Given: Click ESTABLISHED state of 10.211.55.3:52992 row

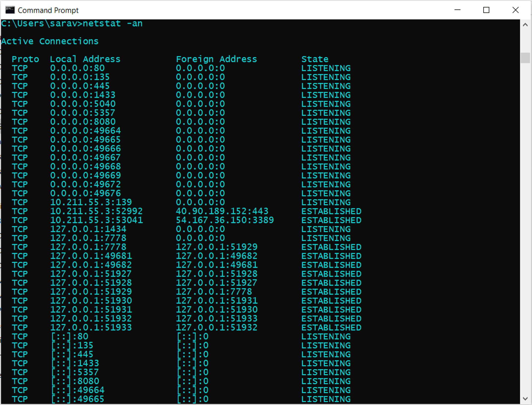Looking at the screenshot, I should coord(331,211).
